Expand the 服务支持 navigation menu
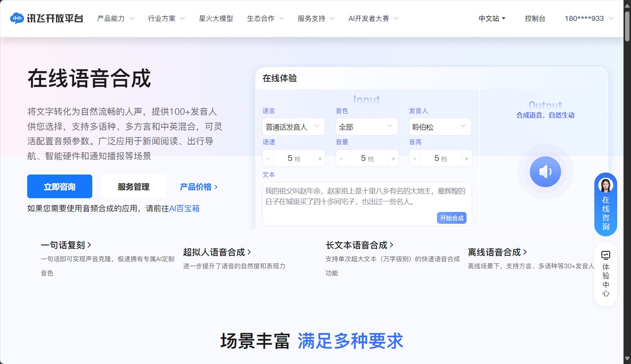Viewport: 631px width, 364px height. 316,19
